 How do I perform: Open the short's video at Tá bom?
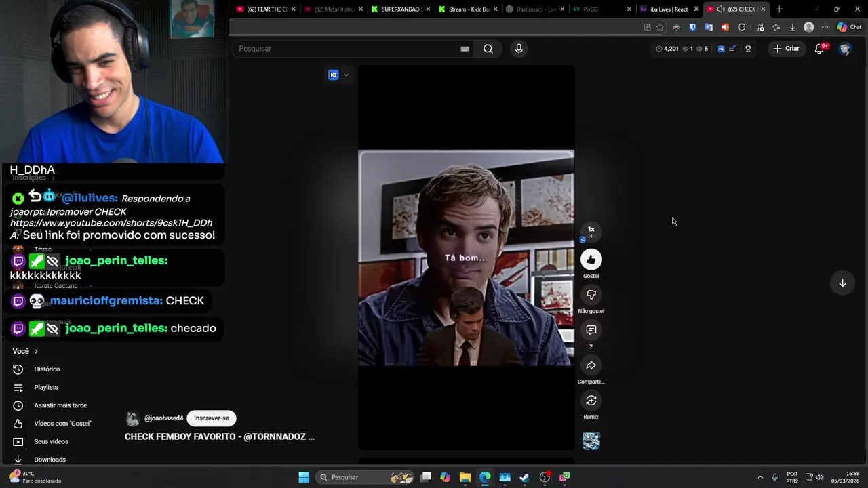click(466, 258)
